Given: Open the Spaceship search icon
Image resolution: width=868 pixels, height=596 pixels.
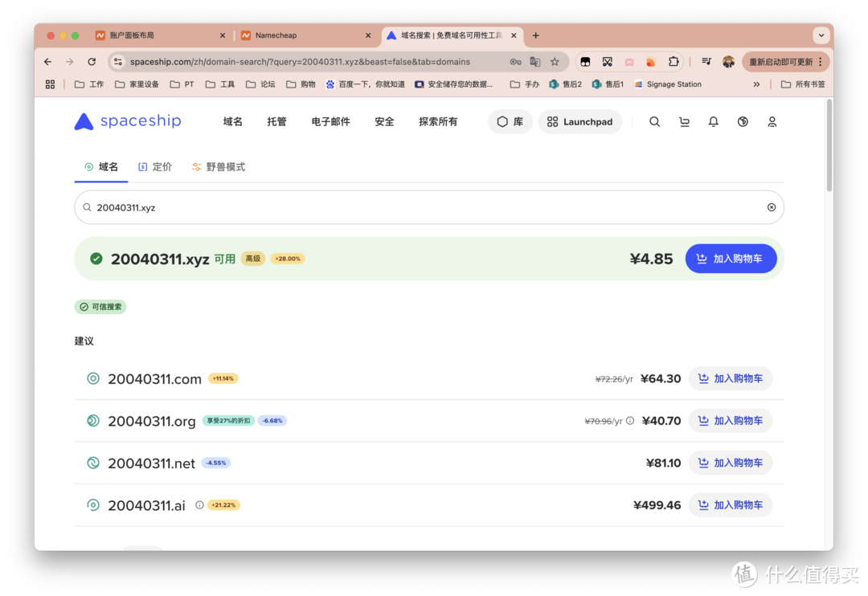Looking at the screenshot, I should click(654, 121).
